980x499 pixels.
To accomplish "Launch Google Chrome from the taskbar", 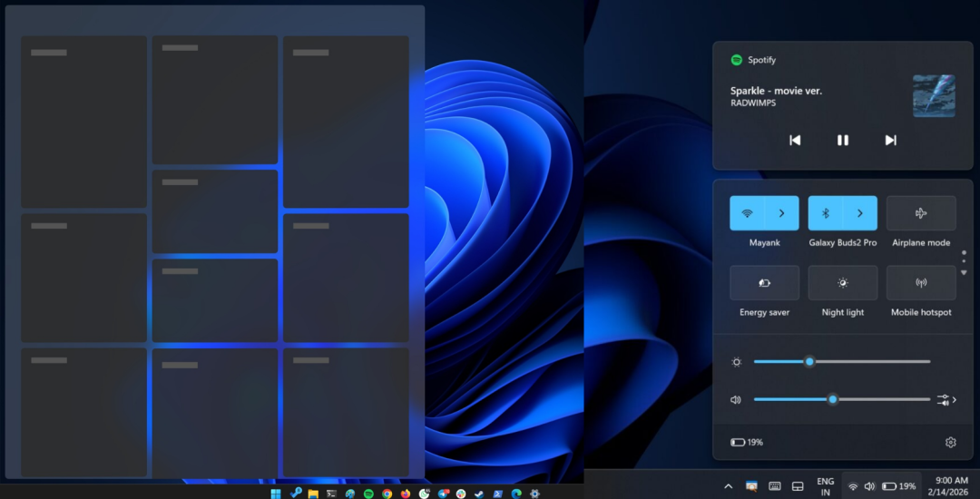I will point(387,494).
